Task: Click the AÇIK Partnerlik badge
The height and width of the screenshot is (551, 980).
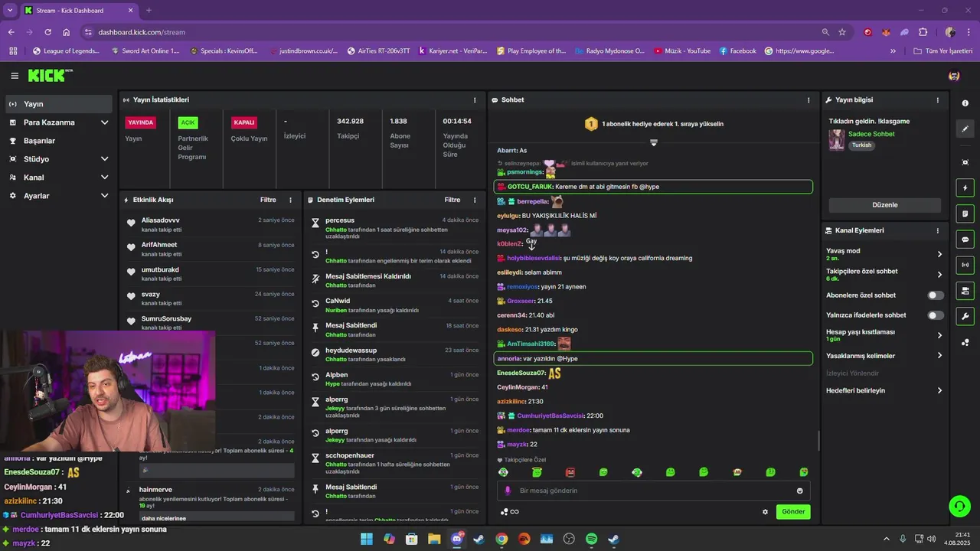Action: (188, 122)
